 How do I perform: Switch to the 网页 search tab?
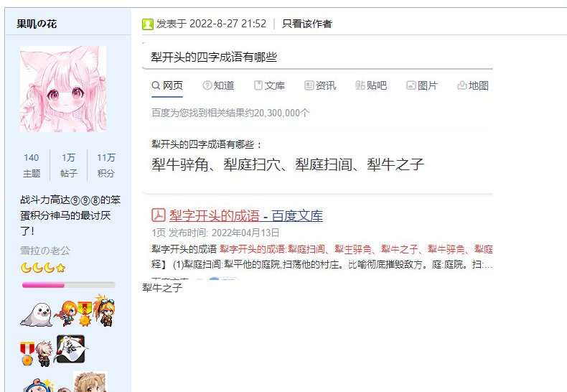(x=167, y=85)
